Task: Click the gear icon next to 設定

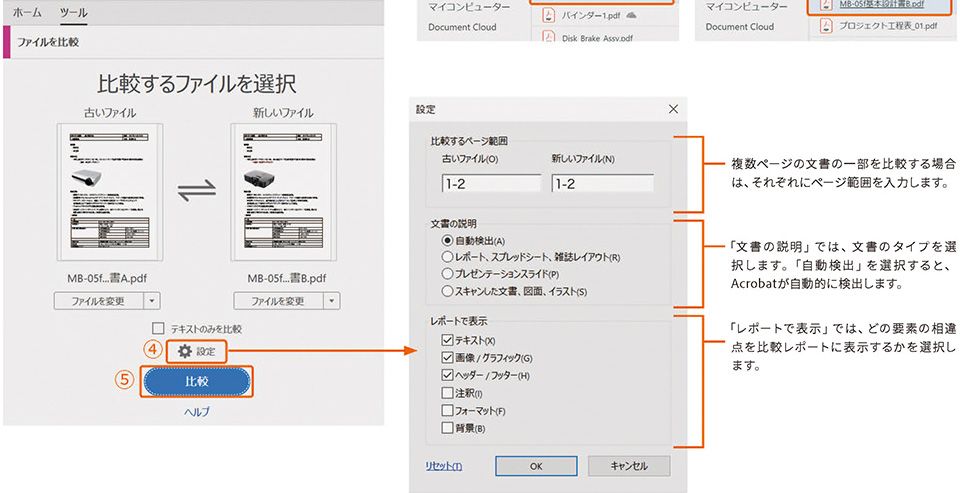Action: 184,352
